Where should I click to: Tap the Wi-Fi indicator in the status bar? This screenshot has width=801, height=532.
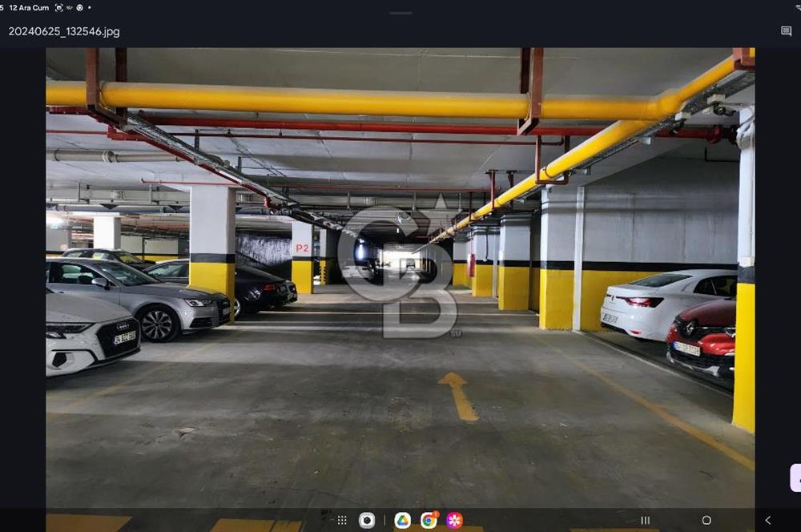(x=69, y=7)
